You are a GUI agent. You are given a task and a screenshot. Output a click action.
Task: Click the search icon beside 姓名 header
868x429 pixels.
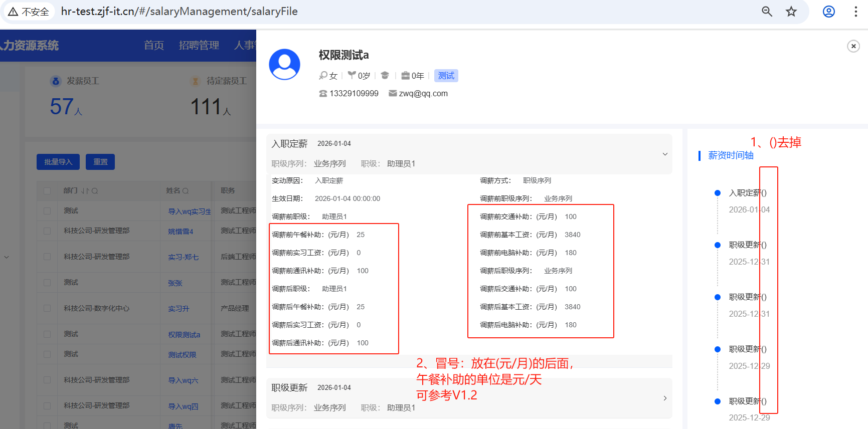tap(186, 191)
